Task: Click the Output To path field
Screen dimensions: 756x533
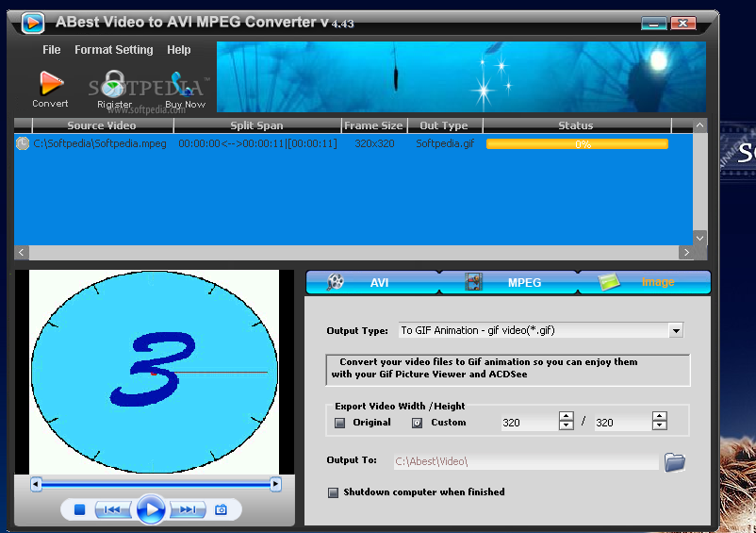Action: (526, 461)
